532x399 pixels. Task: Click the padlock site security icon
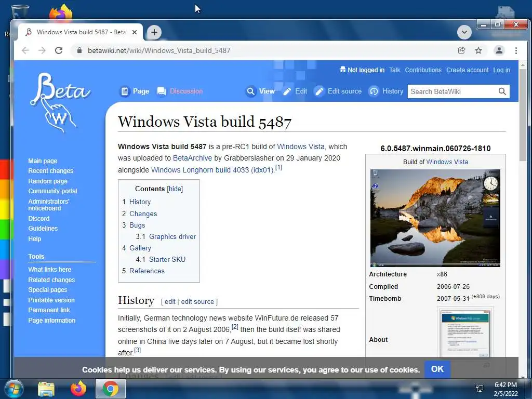79,50
